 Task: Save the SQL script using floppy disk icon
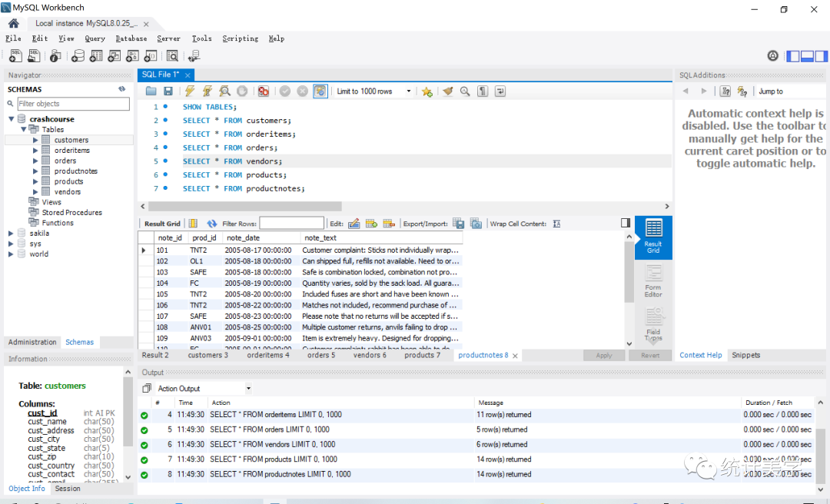[x=168, y=91]
